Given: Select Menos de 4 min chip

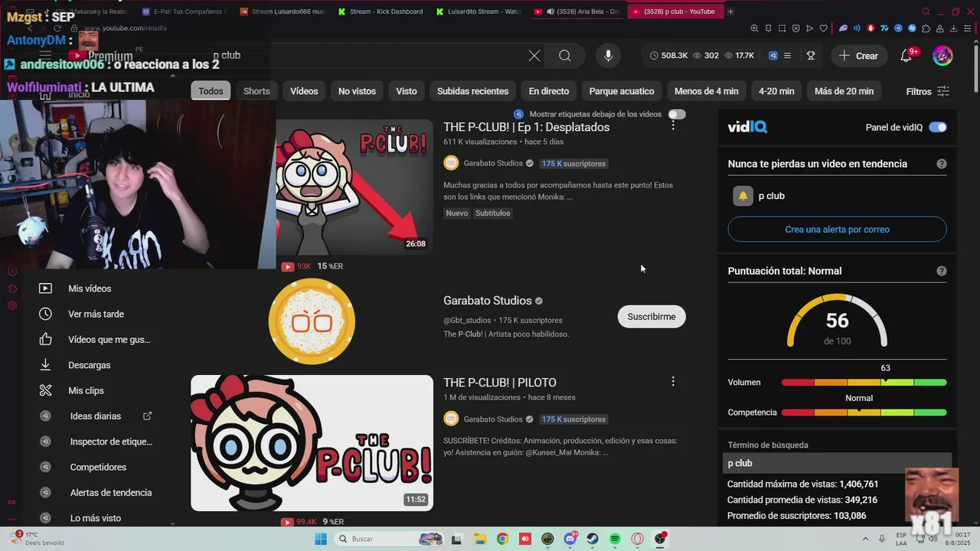Looking at the screenshot, I should tap(707, 91).
